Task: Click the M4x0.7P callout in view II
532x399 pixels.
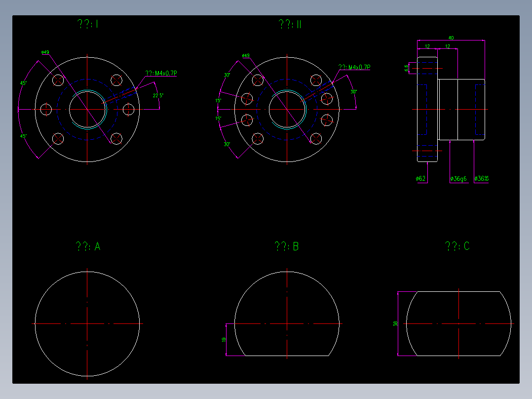Action: click(x=354, y=67)
